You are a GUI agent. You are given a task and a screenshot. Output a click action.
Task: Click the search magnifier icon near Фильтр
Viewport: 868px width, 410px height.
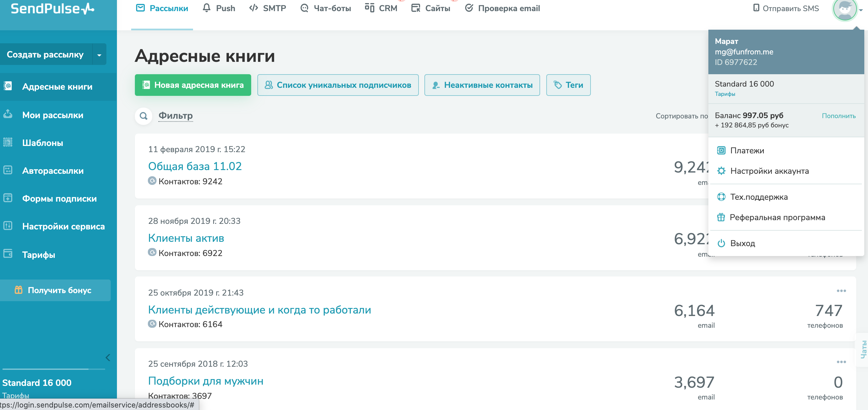click(144, 116)
